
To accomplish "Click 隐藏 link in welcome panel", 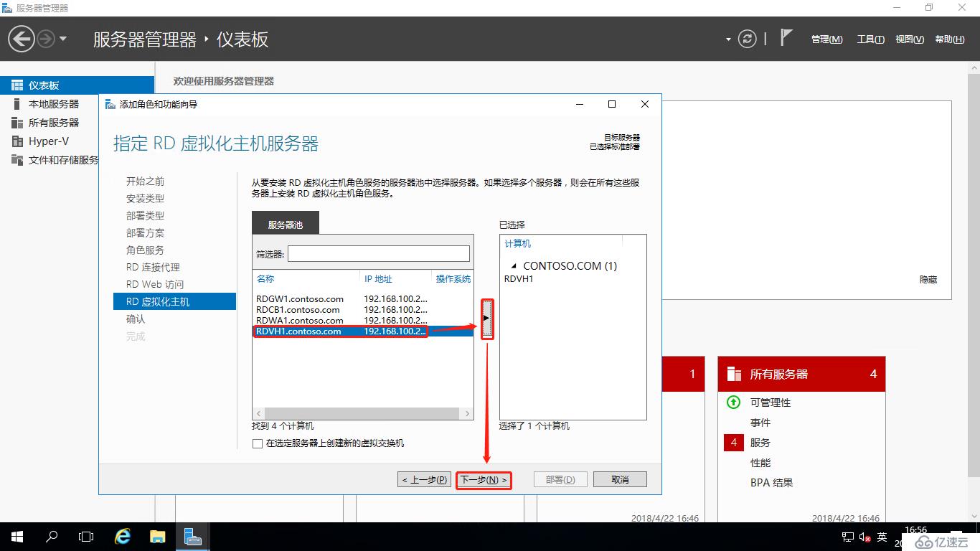I will point(928,279).
